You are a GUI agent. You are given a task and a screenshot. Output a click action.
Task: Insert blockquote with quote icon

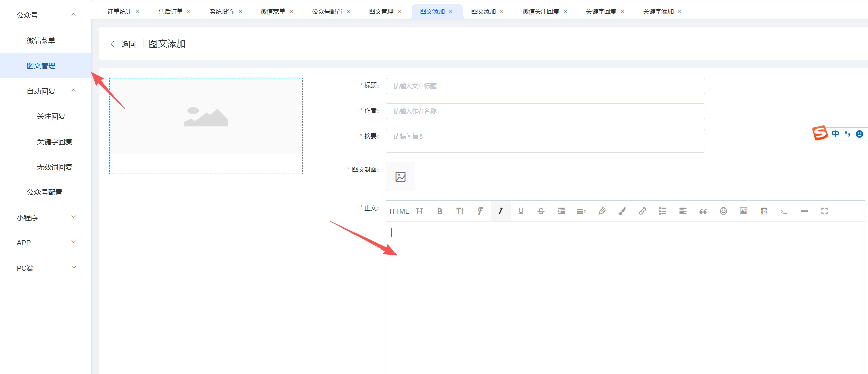(703, 211)
